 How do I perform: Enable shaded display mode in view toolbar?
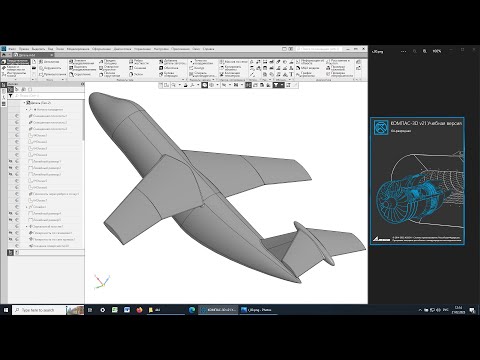coord(205,85)
